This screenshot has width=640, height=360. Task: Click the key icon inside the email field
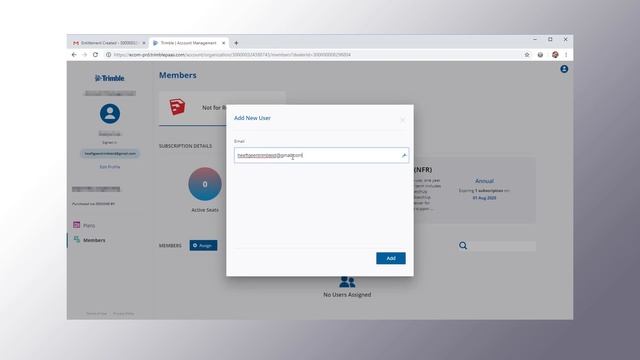(403, 155)
